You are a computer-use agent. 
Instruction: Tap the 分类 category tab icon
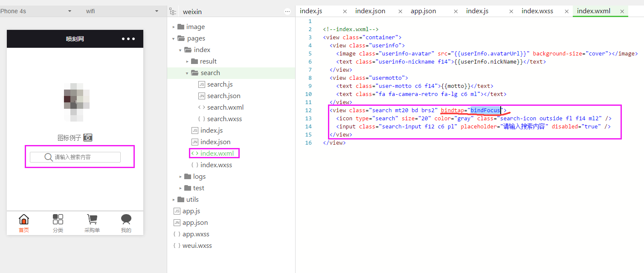pos(58,219)
